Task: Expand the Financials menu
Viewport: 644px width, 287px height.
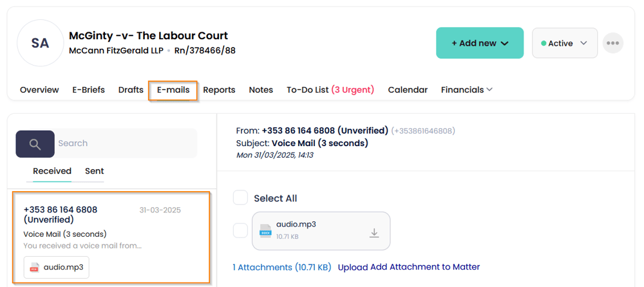Action: [x=467, y=90]
